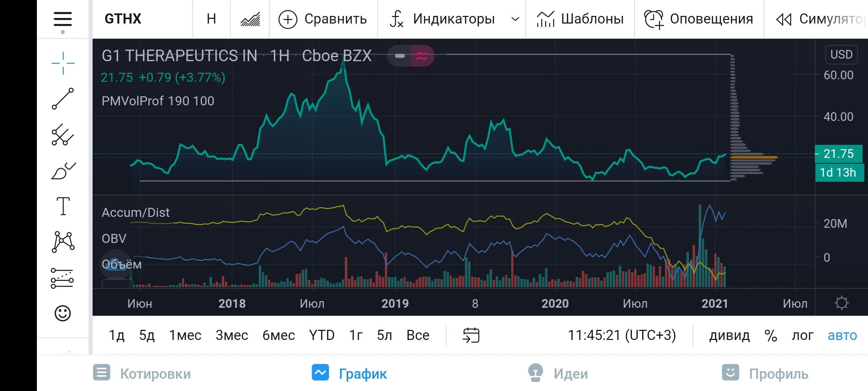Select the trend line drawing tool

pos(63,98)
